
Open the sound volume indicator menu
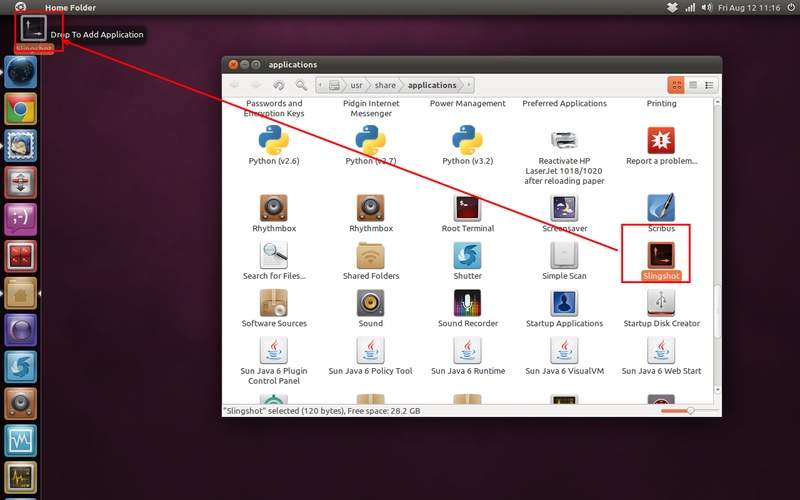coord(707,8)
